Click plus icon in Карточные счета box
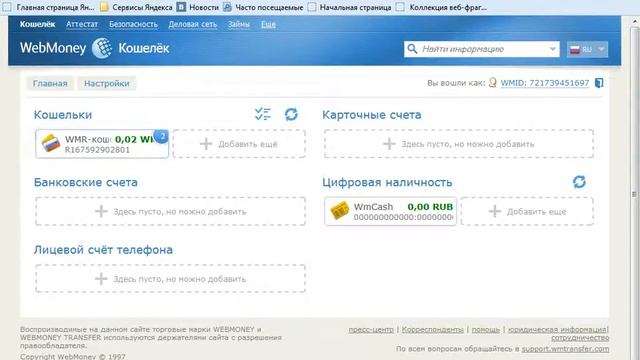This screenshot has height=360, width=640. (x=389, y=144)
